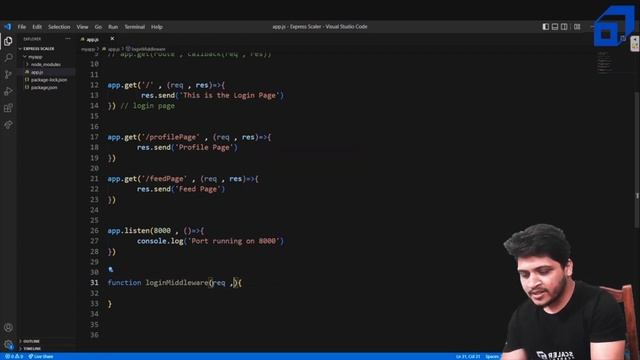The image size is (640, 360).
Task: Click the light bulb beside line 30
Action: [x=111, y=269]
